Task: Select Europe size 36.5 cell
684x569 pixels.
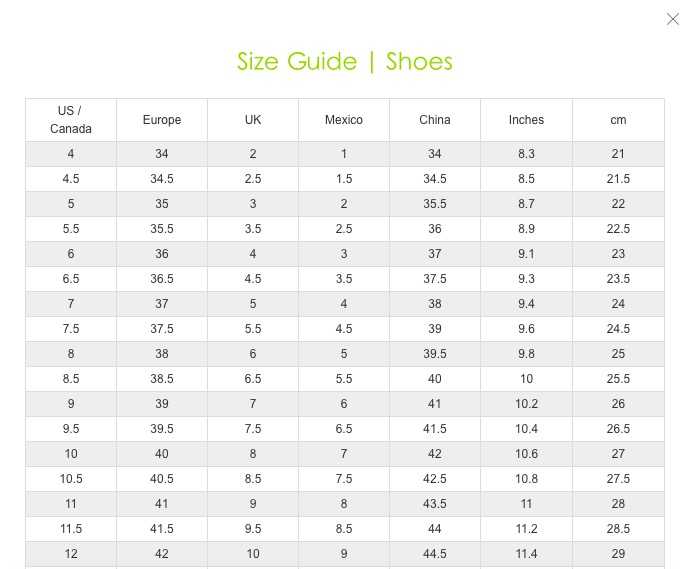Action: tap(162, 279)
